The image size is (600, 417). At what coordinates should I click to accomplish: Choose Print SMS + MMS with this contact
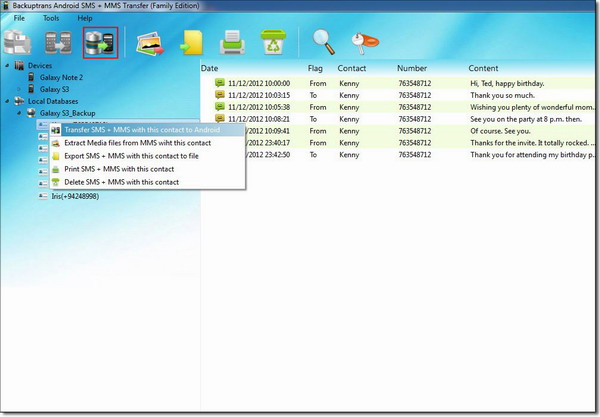(x=148, y=169)
